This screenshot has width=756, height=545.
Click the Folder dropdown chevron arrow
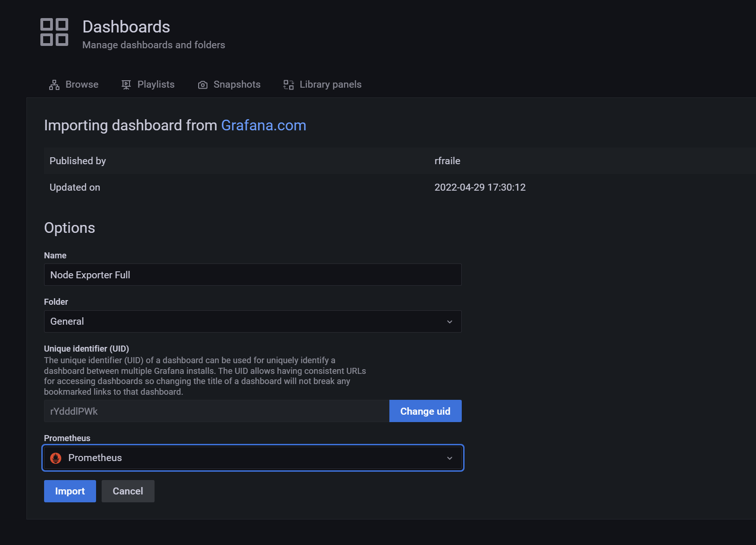click(x=450, y=322)
